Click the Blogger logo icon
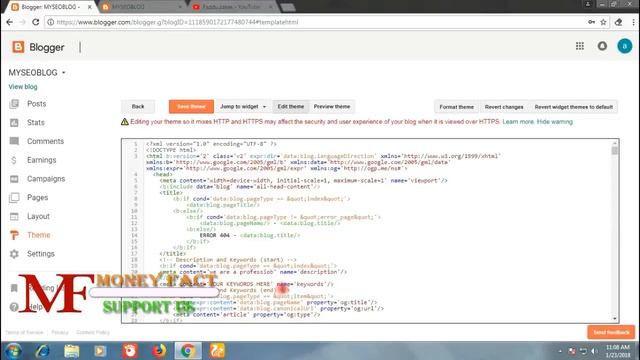Screen dimensions: 640x360 [18, 47]
